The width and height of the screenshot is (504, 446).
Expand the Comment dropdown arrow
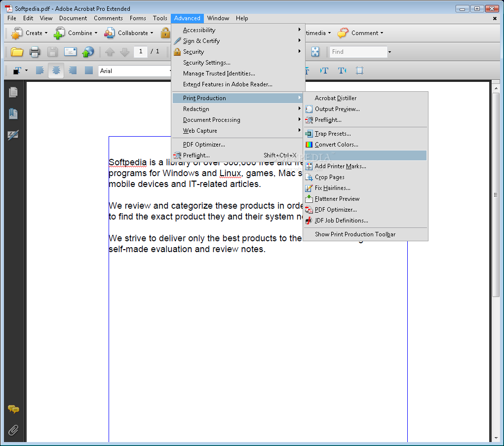(x=382, y=33)
